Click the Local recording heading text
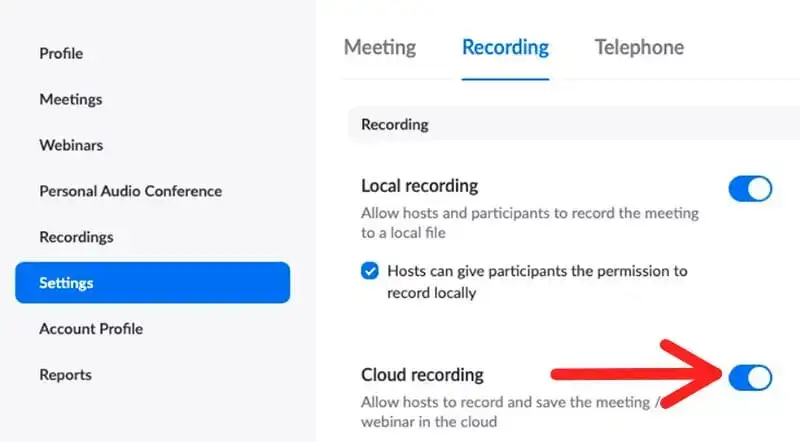800x442 pixels. click(419, 186)
